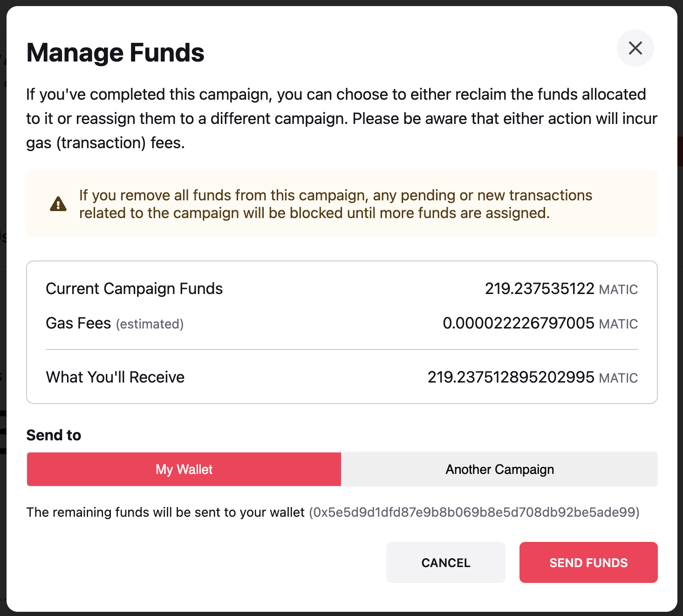Viewport: 683px width, 616px height.
Task: Click the wallet address 0x5e5d9d1dfd87...
Action: (x=475, y=513)
